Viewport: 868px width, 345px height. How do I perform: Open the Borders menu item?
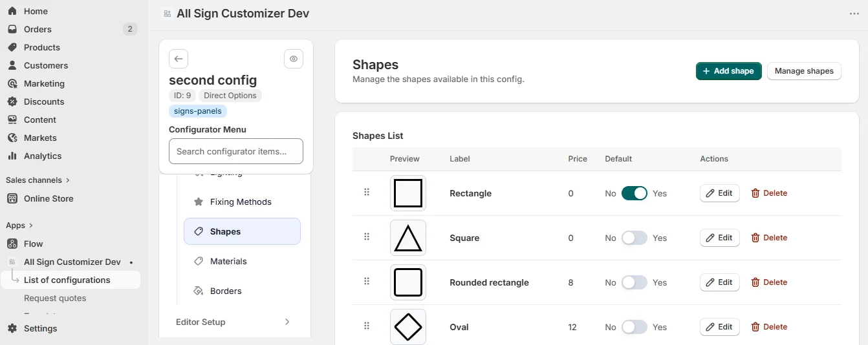click(x=242, y=291)
